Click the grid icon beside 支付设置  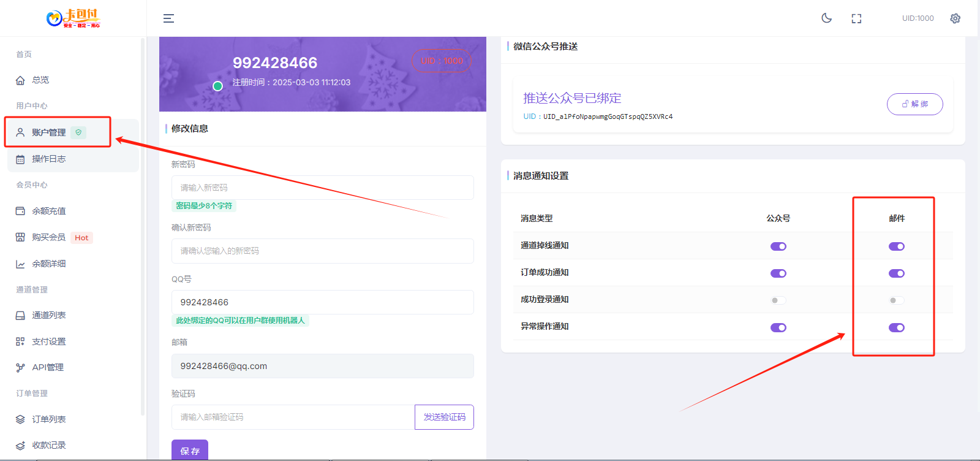click(x=20, y=341)
